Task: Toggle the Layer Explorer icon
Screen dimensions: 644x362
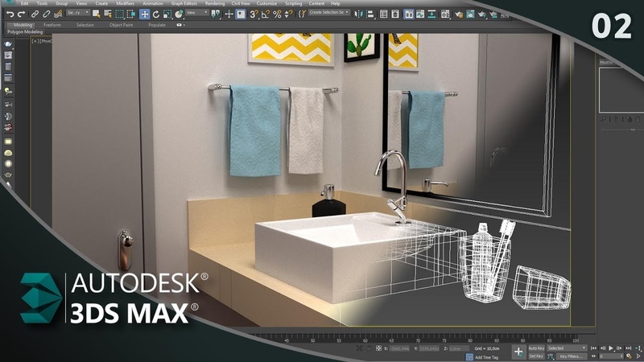Action: coord(395,14)
